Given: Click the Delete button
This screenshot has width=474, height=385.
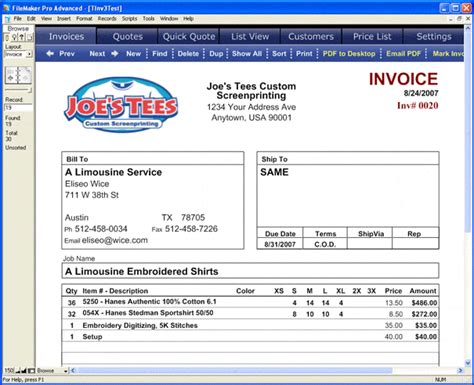Looking at the screenshot, I should (188, 53).
